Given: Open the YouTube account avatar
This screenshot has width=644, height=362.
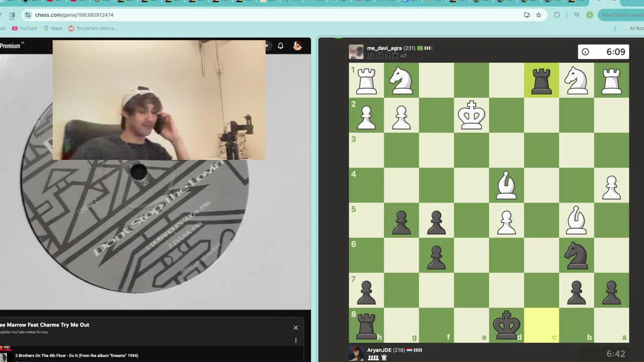Looking at the screenshot, I should [297, 46].
